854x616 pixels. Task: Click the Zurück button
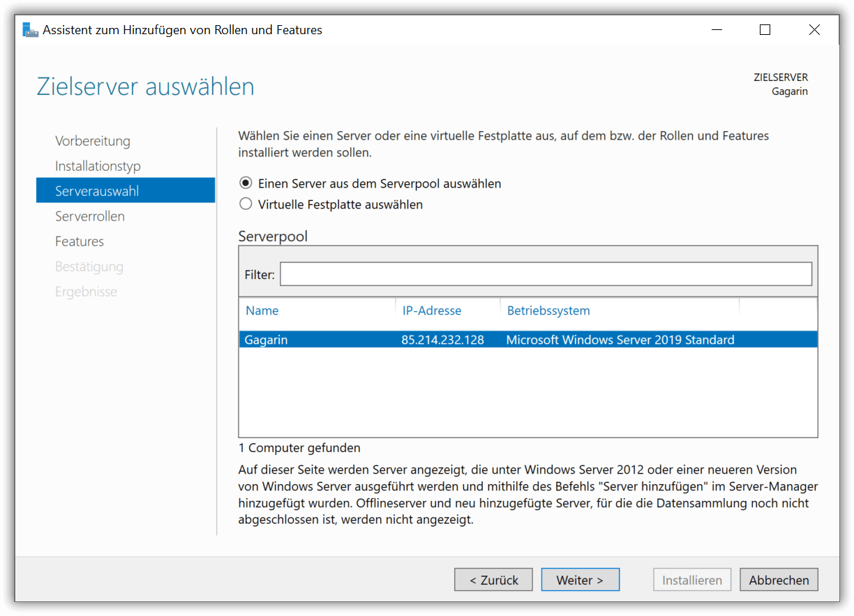pos(493,580)
